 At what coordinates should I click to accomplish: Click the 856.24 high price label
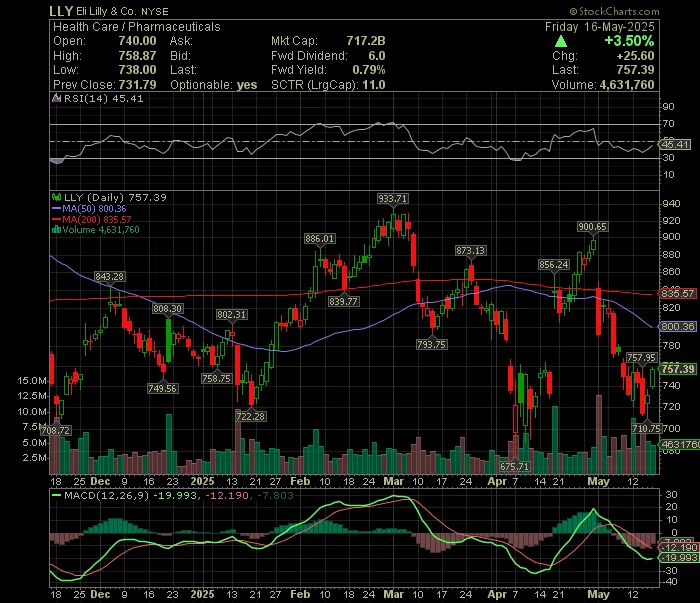click(x=554, y=265)
